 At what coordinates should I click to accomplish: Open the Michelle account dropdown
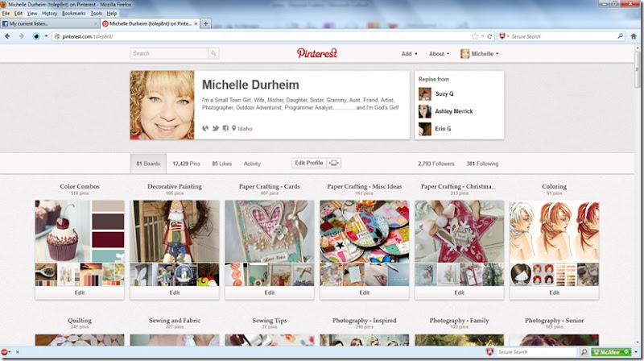(x=480, y=54)
